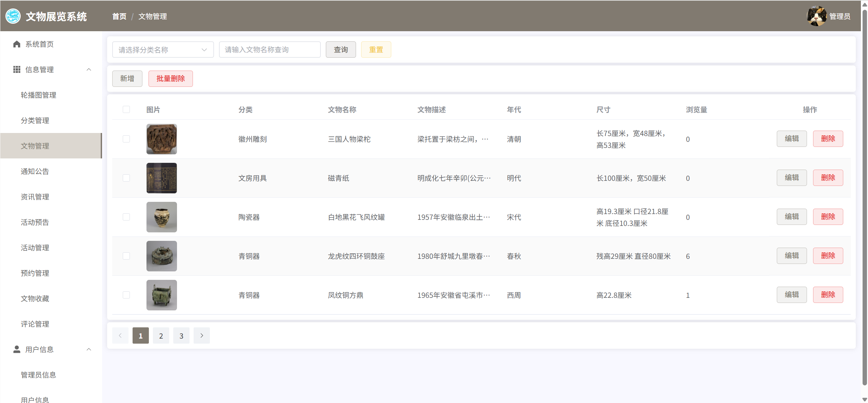Viewport: 868px width, 403px height.
Task: Collapse the 用户信息 sidebar section chevron
Action: (89, 349)
